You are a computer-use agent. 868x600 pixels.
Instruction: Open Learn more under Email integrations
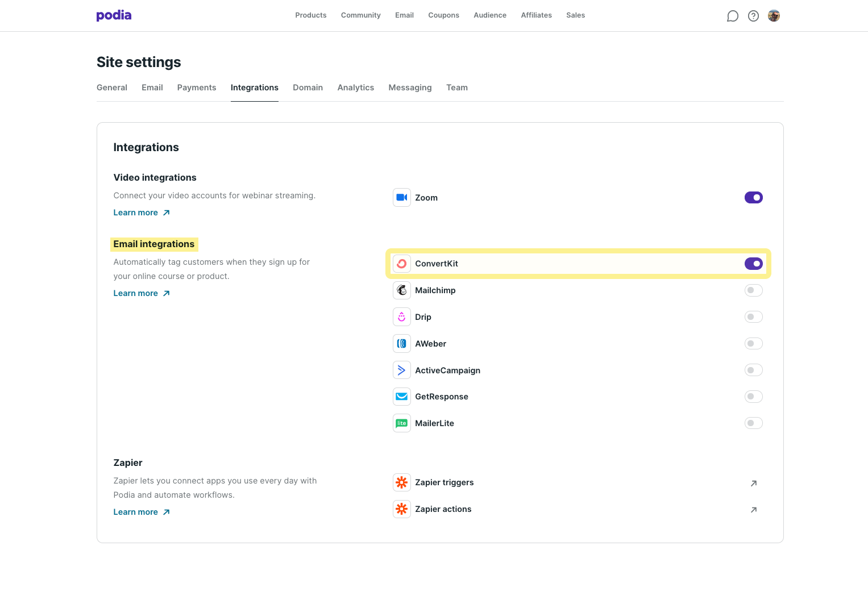pos(135,293)
